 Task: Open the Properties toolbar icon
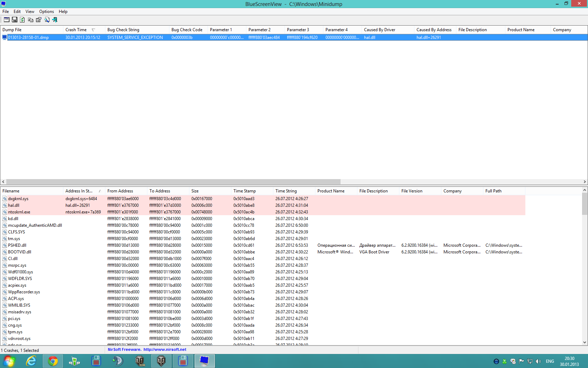(x=38, y=20)
